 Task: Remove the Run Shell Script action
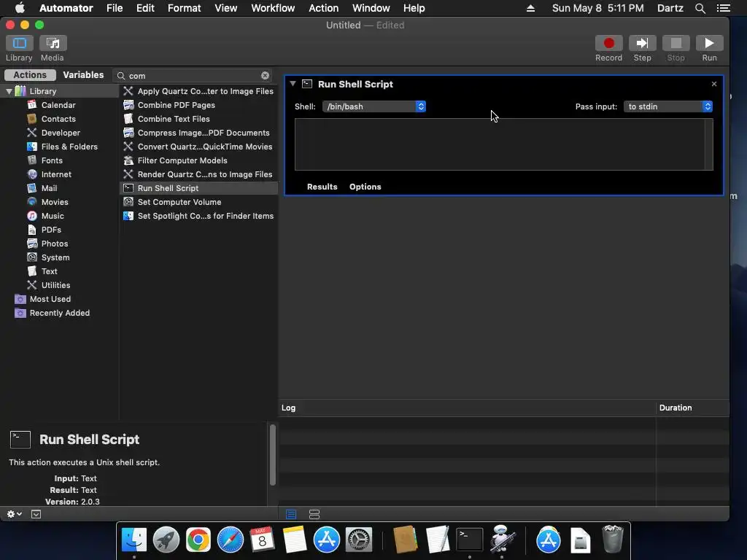(713, 84)
